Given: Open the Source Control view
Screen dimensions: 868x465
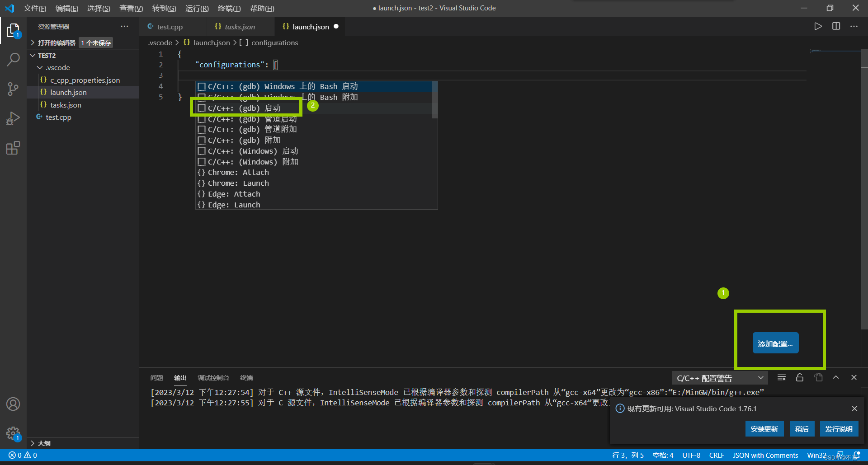Looking at the screenshot, I should pos(13,89).
